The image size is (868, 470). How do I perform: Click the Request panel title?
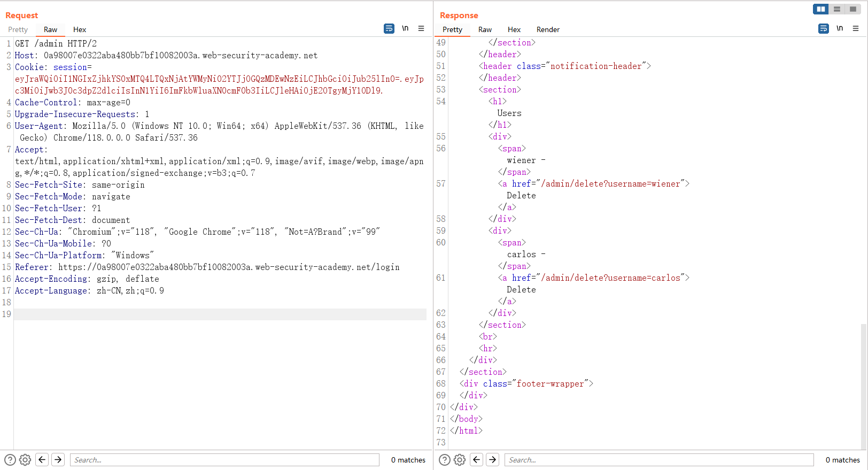coord(21,15)
